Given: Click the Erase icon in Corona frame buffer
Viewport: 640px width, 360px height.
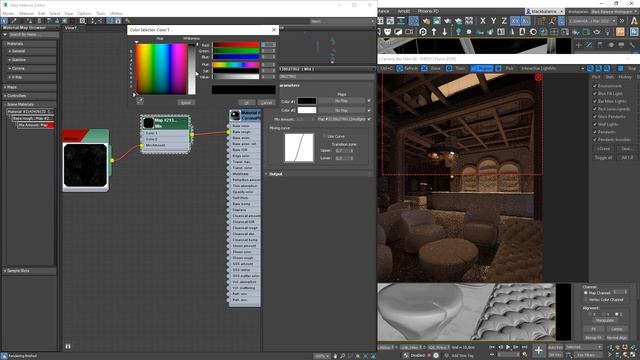Looking at the screenshot, I should click(424, 69).
